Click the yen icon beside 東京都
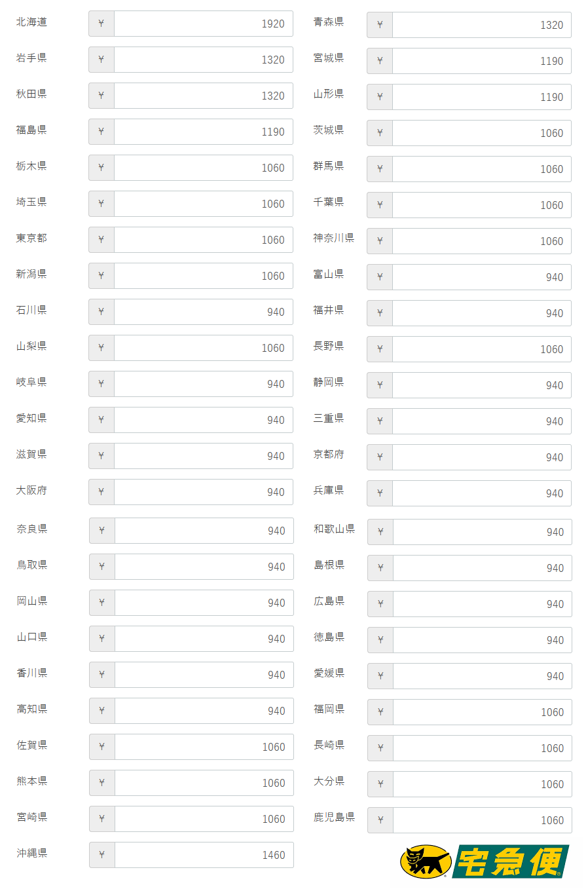Viewport: 588px width, 889px height. click(x=101, y=240)
